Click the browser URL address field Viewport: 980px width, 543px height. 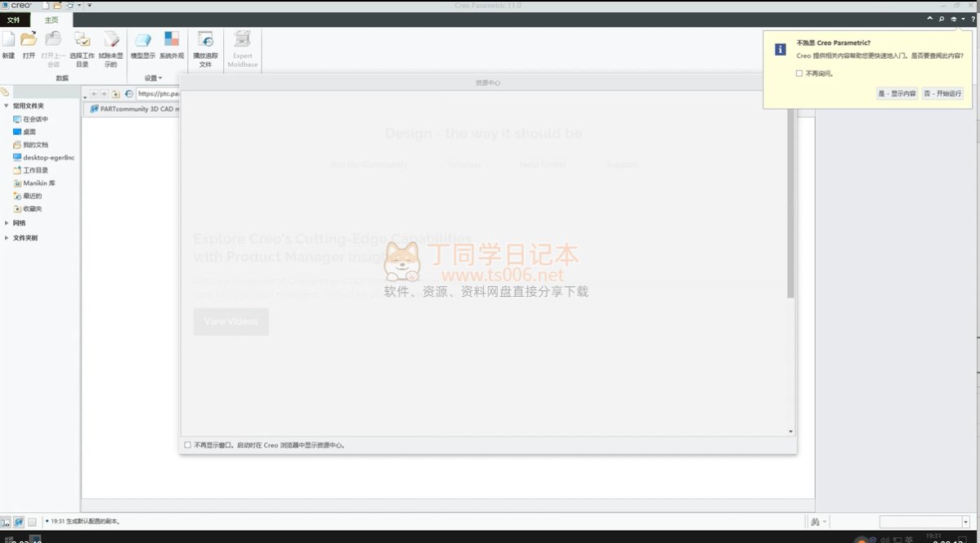point(158,94)
